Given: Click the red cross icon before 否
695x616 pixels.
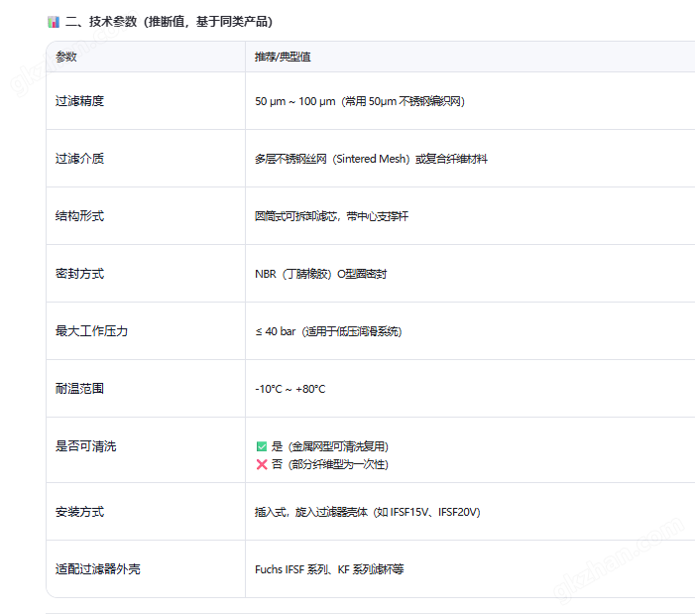Looking at the screenshot, I should click(262, 464).
